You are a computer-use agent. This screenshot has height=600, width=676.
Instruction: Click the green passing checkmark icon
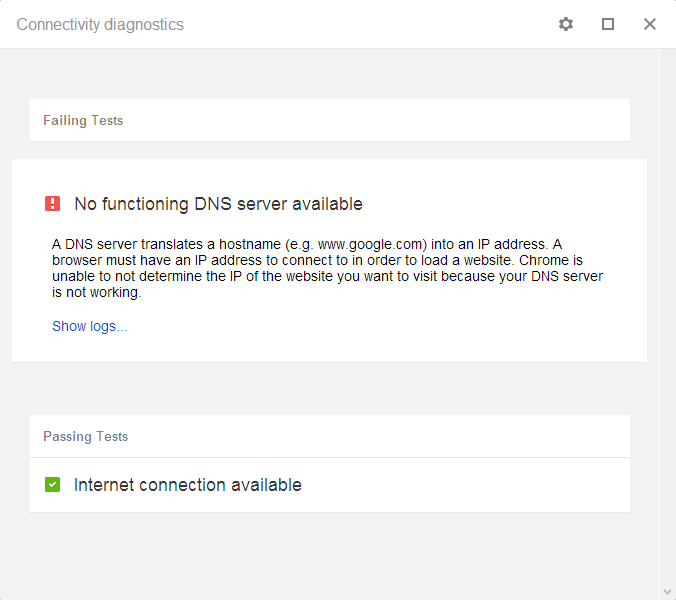pos(53,484)
